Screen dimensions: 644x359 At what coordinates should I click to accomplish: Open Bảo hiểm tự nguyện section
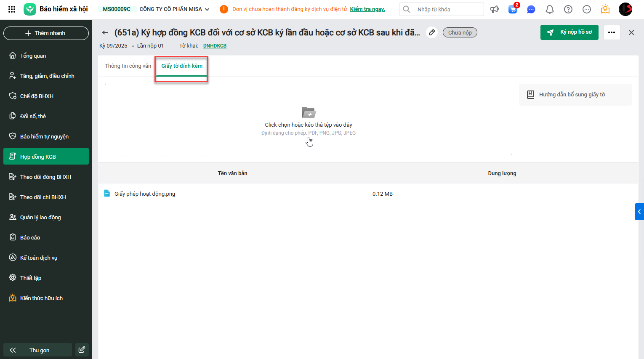[46, 136]
